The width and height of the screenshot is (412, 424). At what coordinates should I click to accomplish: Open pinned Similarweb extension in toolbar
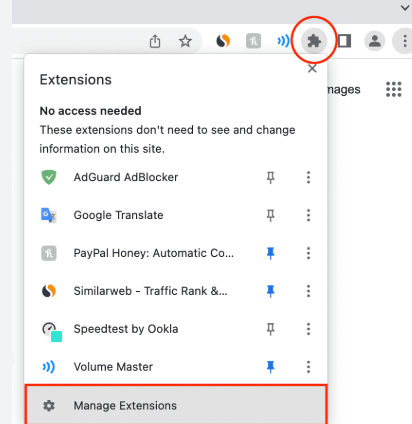pos(223,41)
